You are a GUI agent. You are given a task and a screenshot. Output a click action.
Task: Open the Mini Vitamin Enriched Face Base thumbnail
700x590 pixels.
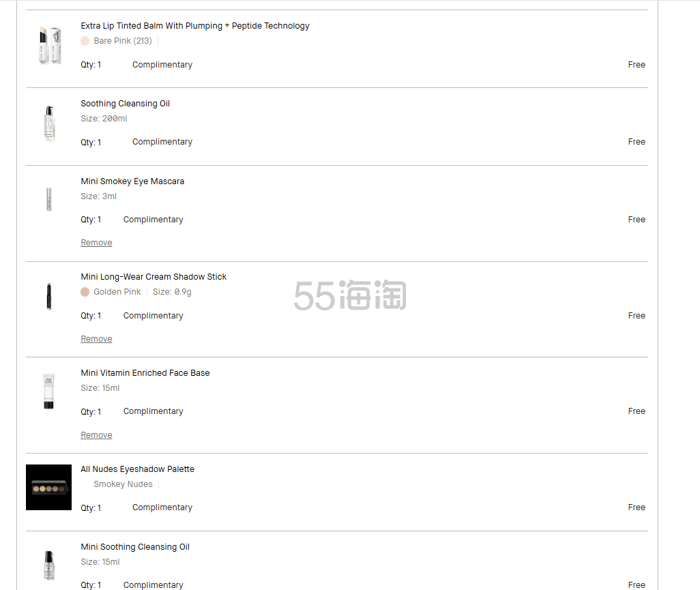coord(48,391)
